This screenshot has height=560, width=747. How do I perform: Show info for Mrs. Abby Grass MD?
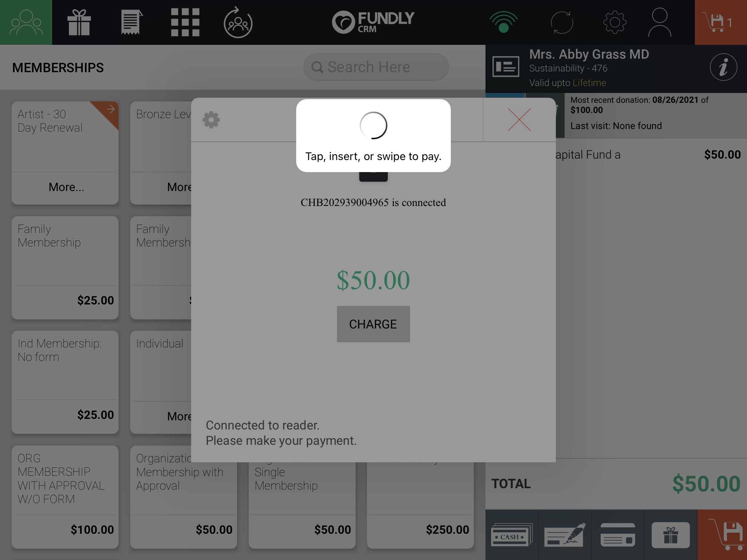(x=724, y=67)
